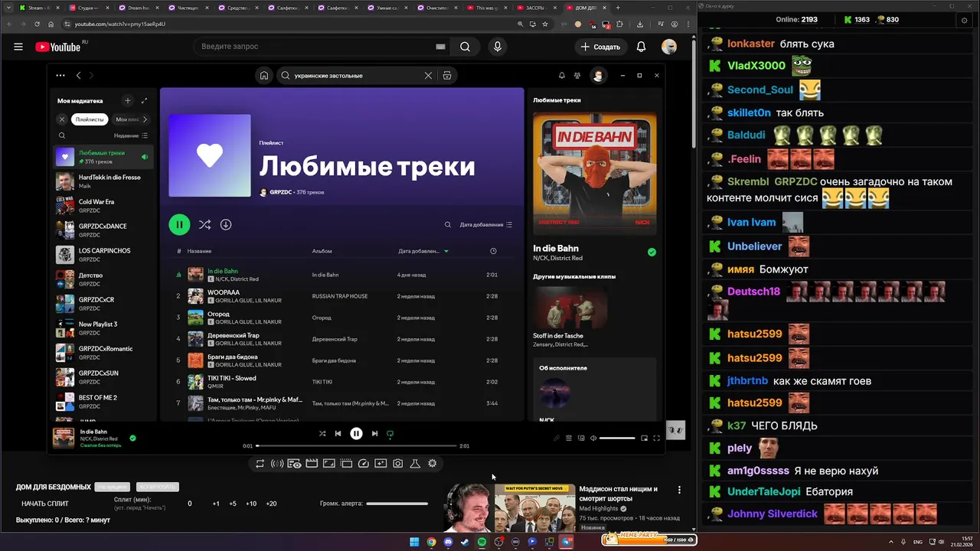Skip to the previous track
The height and width of the screenshot is (551, 980).
pos(338,433)
